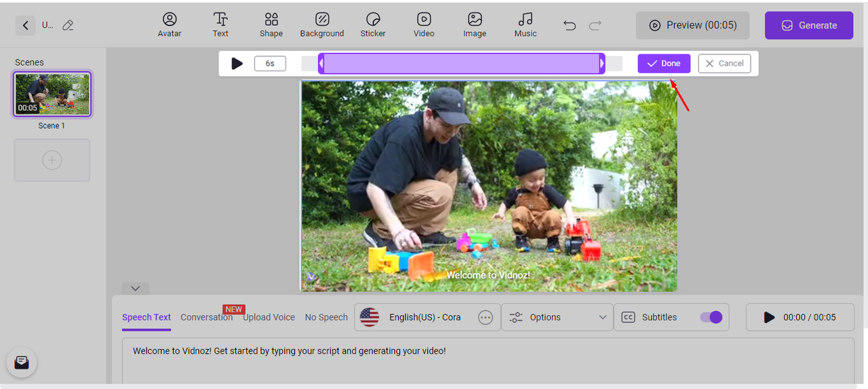Viewport: 868px width, 389px height.
Task: Open the chat support icon
Action: pyautogui.click(x=22, y=363)
